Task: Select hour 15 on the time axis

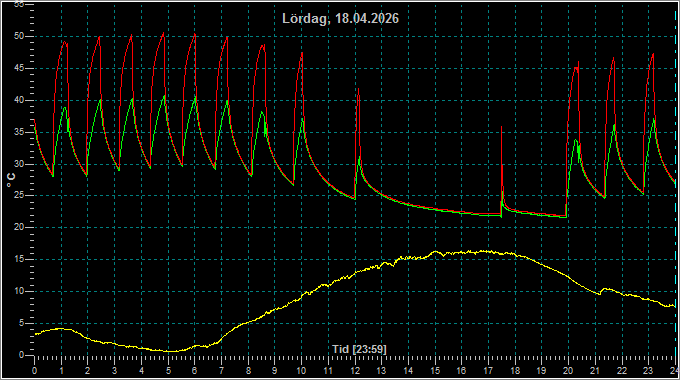Action: coord(435,370)
